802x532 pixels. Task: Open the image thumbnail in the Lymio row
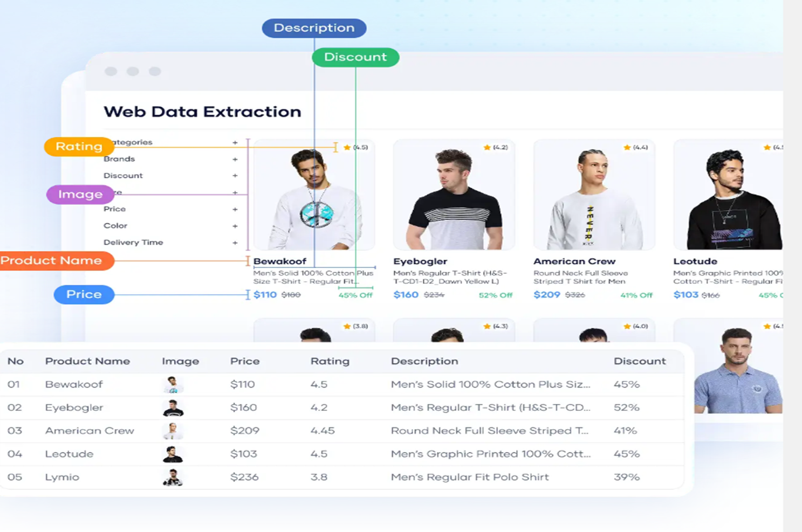coord(173,478)
